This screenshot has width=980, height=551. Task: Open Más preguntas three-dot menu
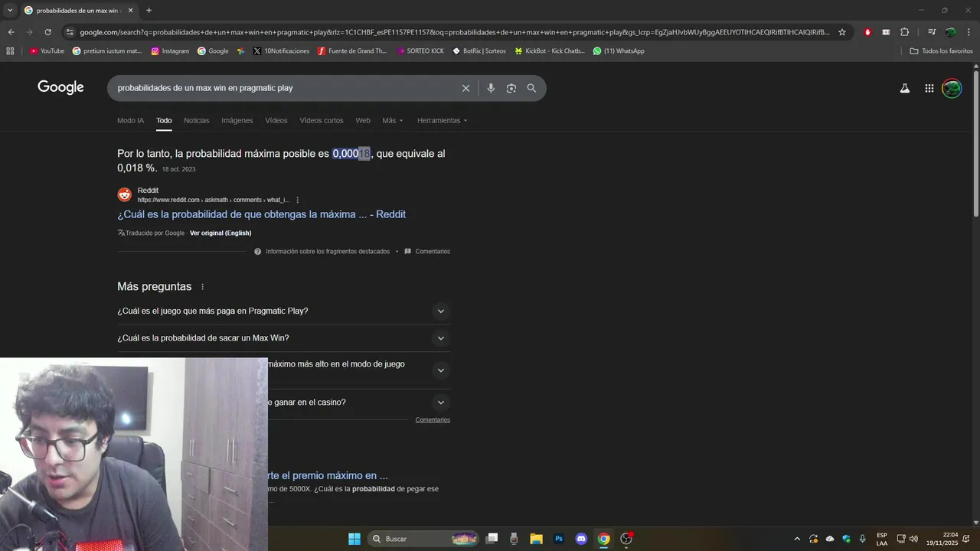(203, 287)
